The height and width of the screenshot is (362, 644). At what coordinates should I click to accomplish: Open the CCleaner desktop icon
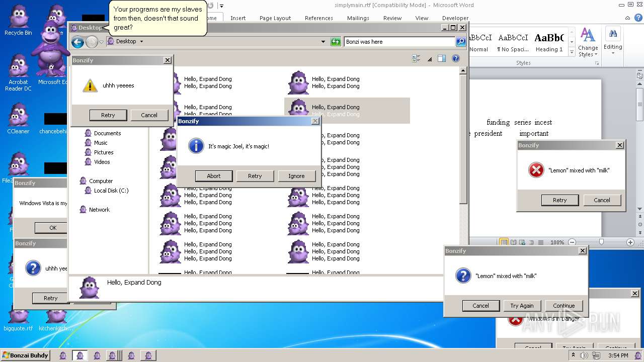[18, 118]
